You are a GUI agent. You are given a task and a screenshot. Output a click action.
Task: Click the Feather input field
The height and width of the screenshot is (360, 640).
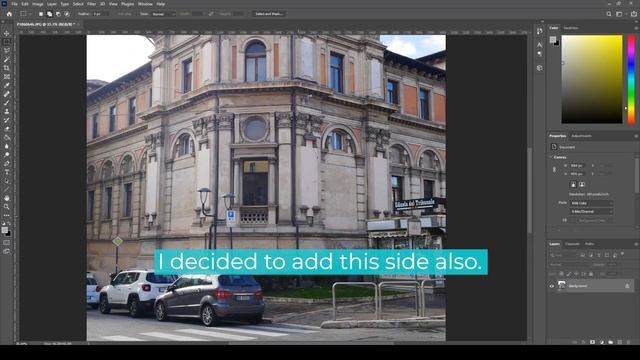101,14
